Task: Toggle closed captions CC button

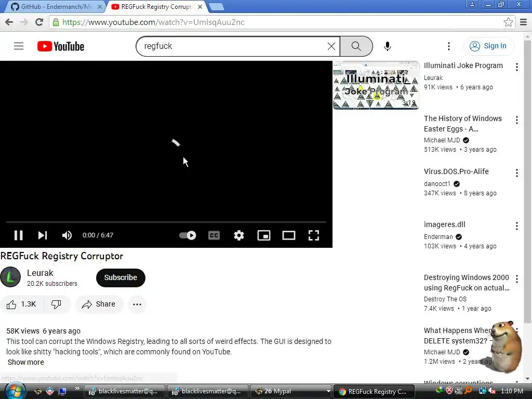Action: (x=214, y=235)
